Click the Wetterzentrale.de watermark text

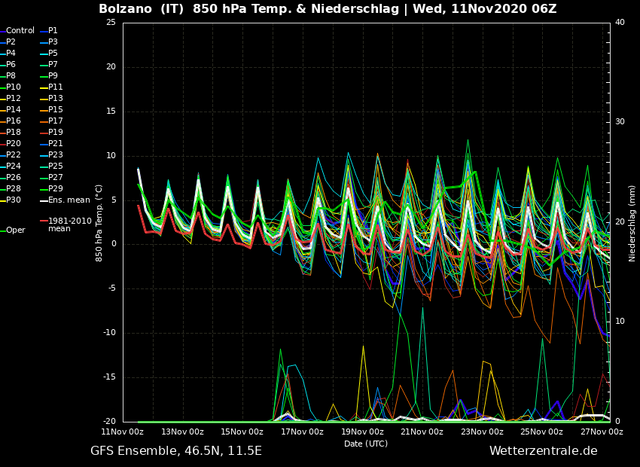coord(543,451)
